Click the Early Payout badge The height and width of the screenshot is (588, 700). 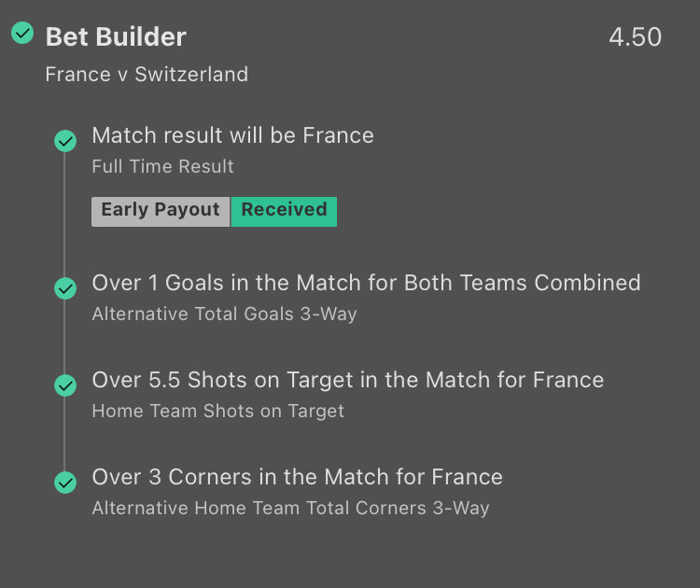pos(161,210)
